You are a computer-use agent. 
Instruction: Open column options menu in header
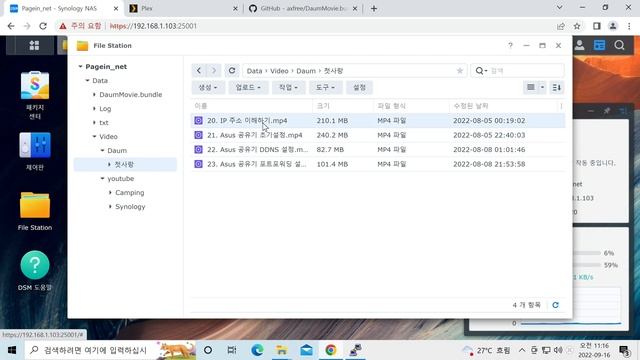[x=561, y=106]
